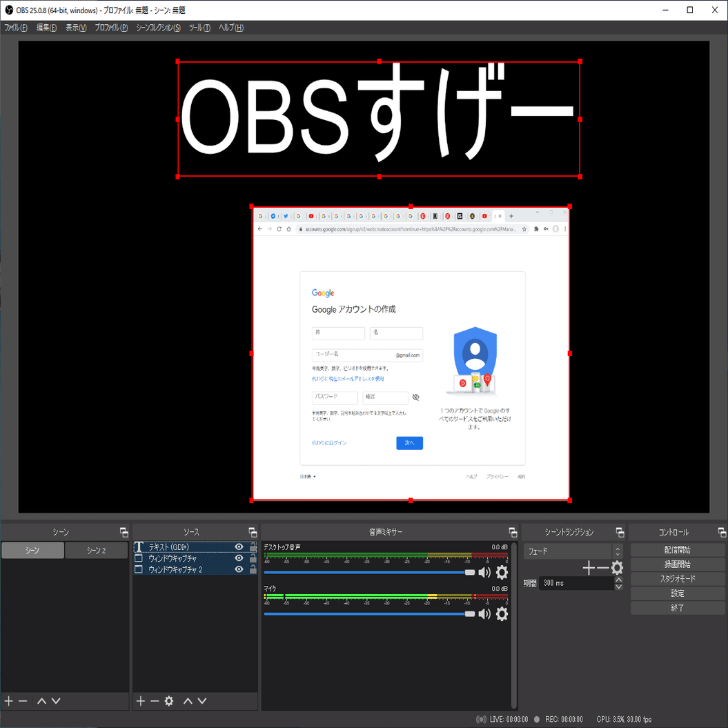Increase transition duration with up arrow
Image resolution: width=728 pixels, height=728 pixels.
[618, 580]
